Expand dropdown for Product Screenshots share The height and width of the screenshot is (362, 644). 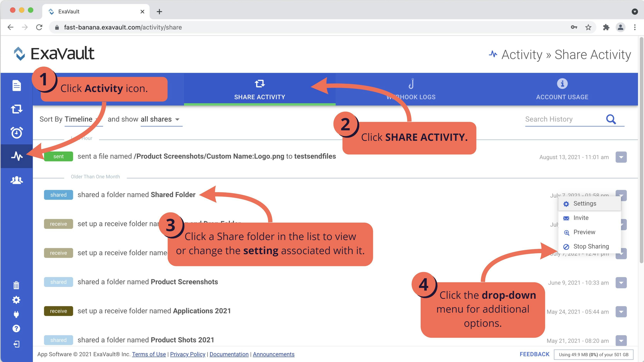tap(621, 283)
